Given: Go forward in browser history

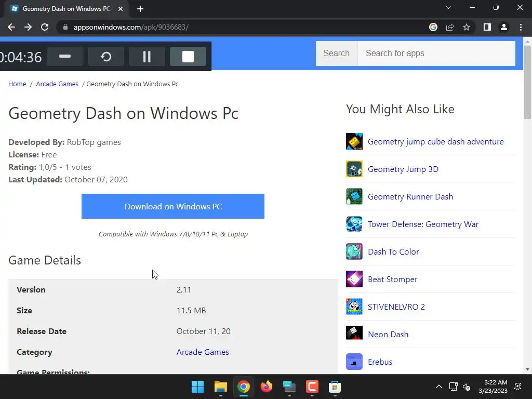Looking at the screenshot, I should [28, 27].
